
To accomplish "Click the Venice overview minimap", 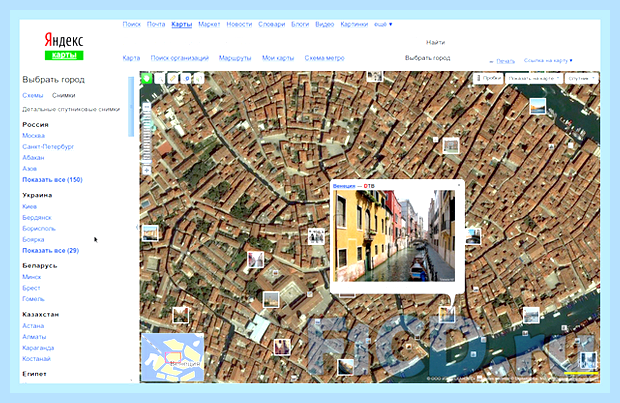I will click(173, 358).
